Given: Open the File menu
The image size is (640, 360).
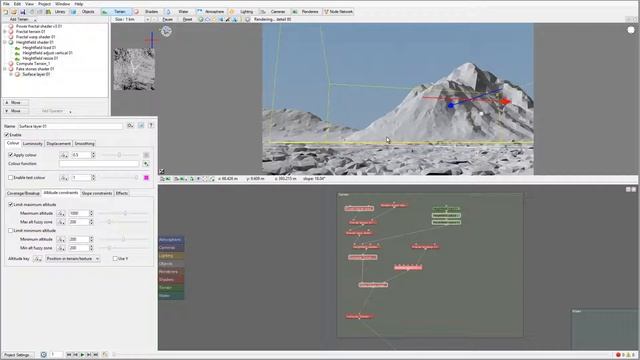Looking at the screenshot, I should 6,4.
